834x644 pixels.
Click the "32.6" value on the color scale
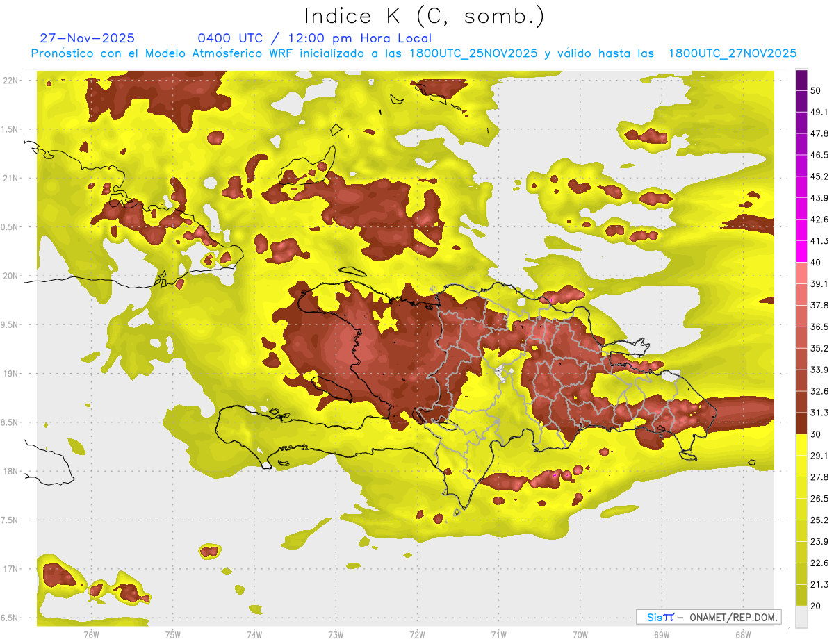[820, 391]
